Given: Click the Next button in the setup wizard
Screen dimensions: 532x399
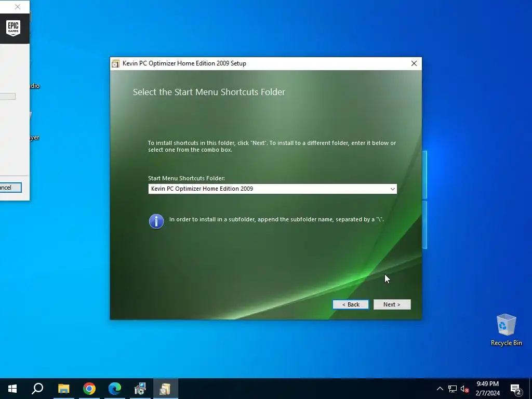Looking at the screenshot, I should pos(392,304).
